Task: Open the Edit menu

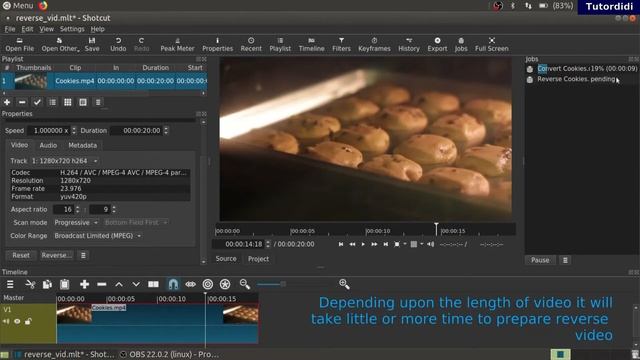Action: tap(27, 29)
